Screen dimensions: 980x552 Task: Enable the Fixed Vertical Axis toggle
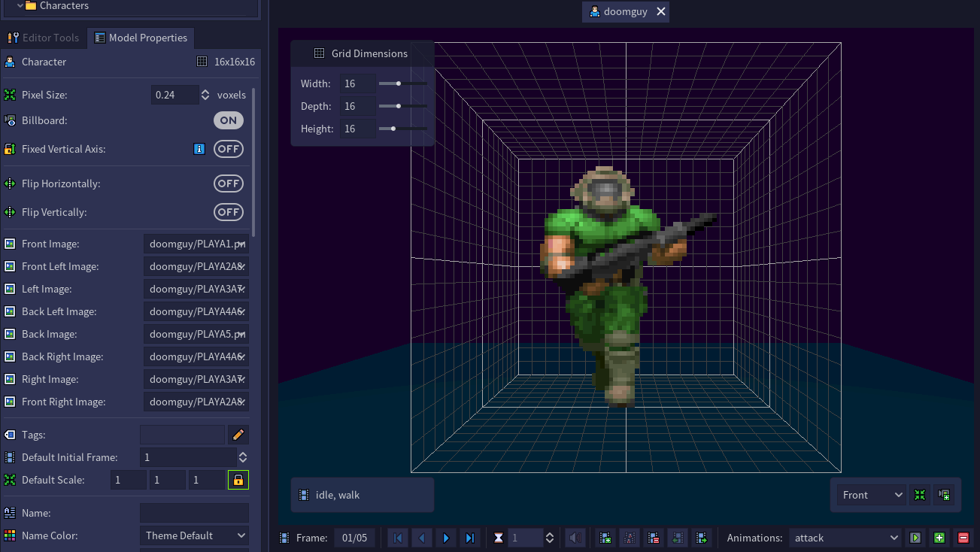(229, 149)
